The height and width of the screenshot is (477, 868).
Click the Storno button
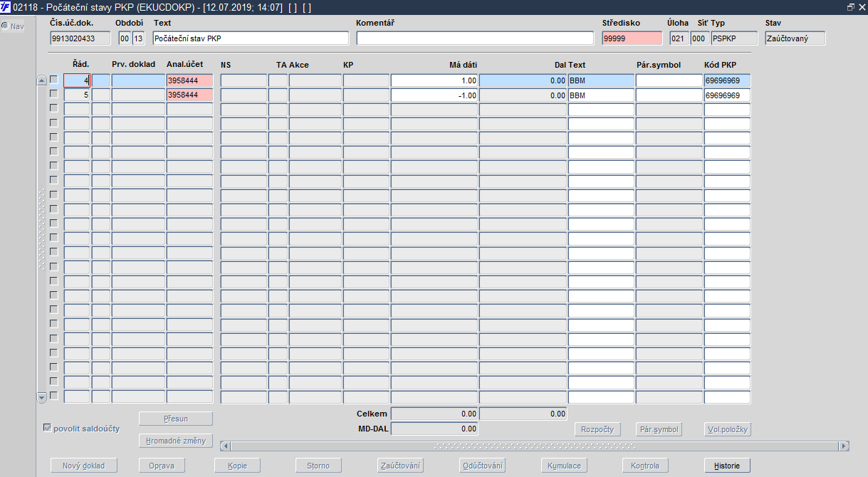[x=318, y=466]
